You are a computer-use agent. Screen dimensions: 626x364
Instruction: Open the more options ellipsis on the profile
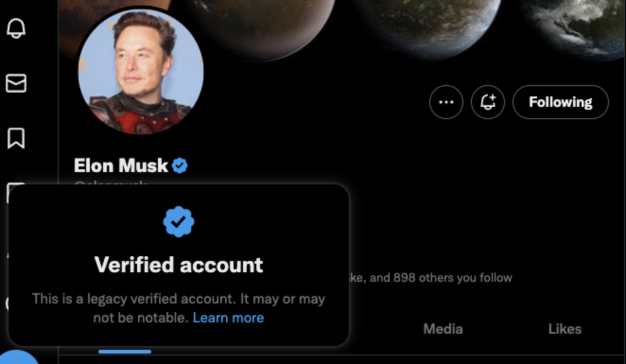point(447,102)
